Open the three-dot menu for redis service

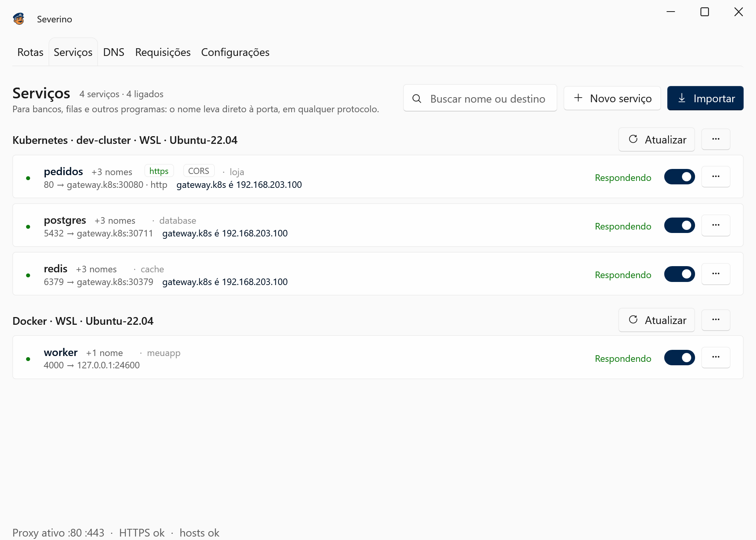click(716, 274)
